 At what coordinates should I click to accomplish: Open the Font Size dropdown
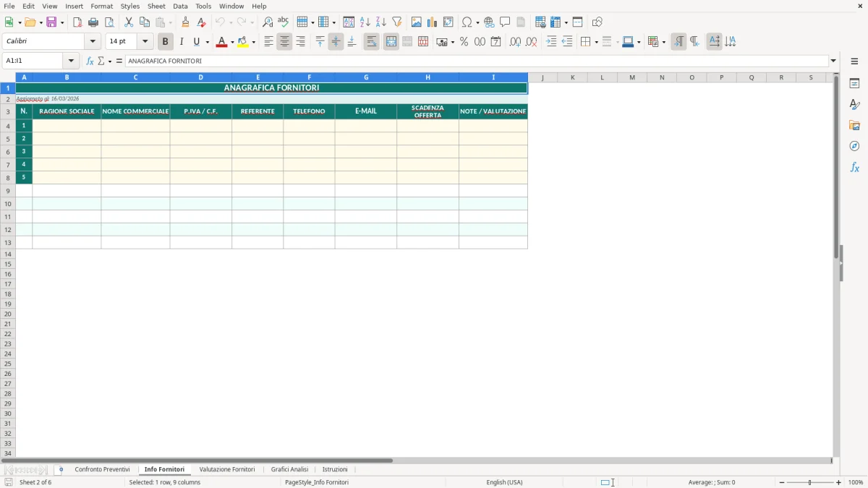tap(145, 42)
